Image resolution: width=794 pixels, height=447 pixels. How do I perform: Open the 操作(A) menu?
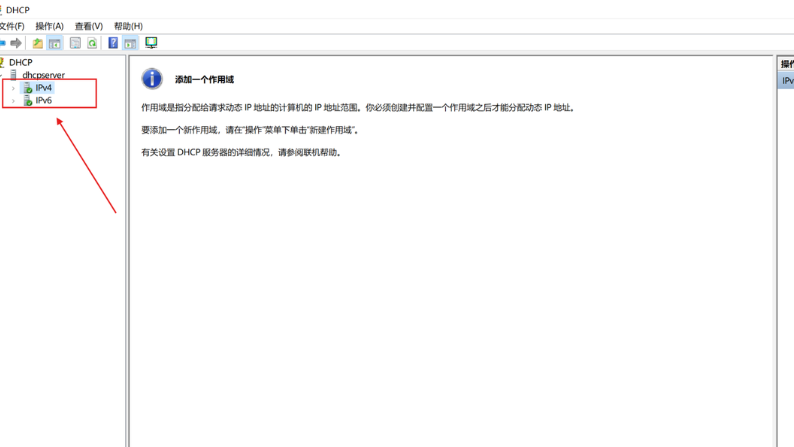pos(49,26)
